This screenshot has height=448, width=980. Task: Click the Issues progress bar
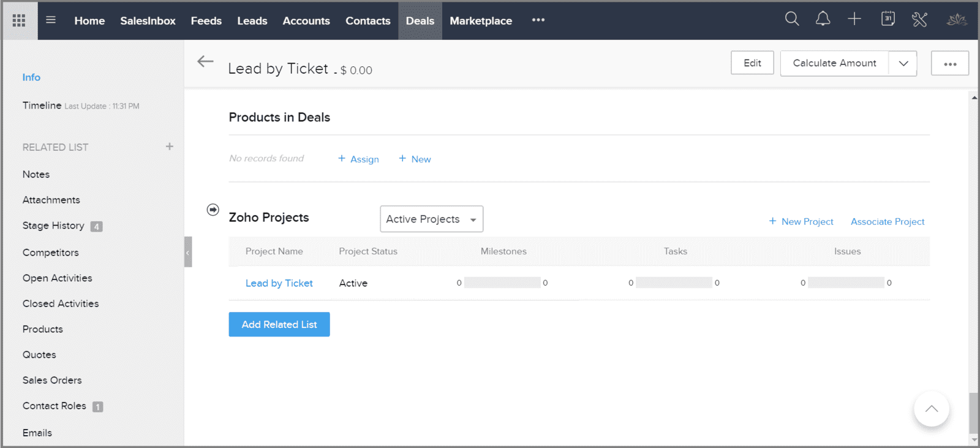pyautogui.click(x=846, y=283)
